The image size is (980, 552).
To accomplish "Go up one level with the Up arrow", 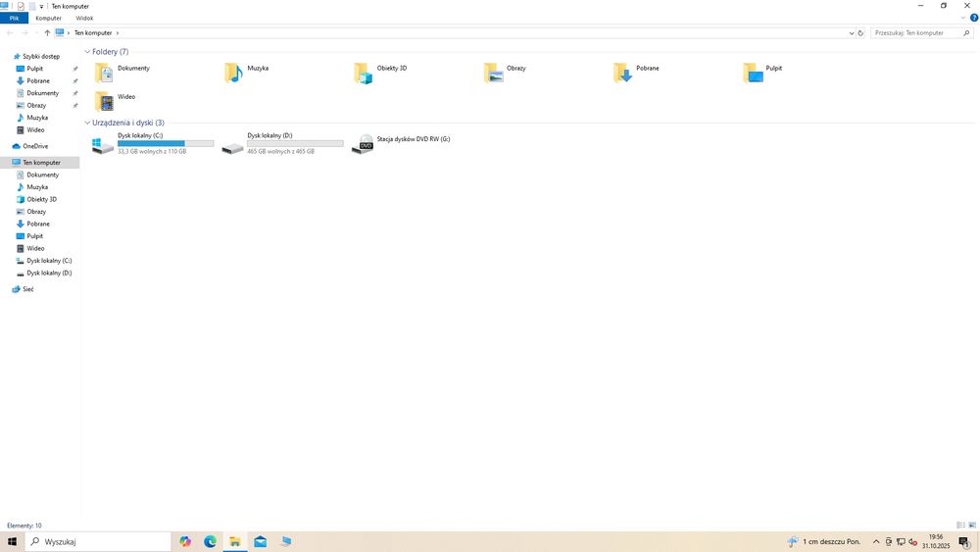I will pos(47,32).
